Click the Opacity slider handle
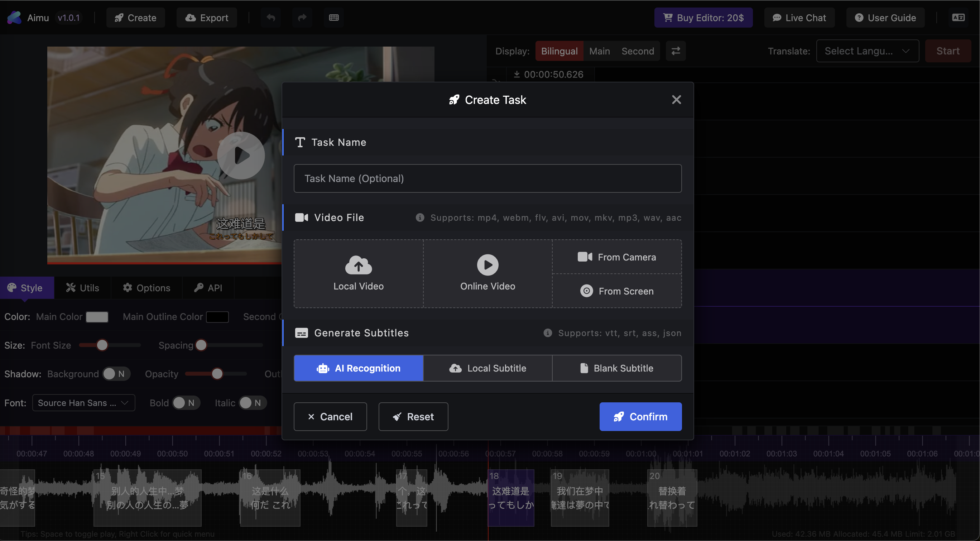The image size is (980, 541). tap(217, 374)
